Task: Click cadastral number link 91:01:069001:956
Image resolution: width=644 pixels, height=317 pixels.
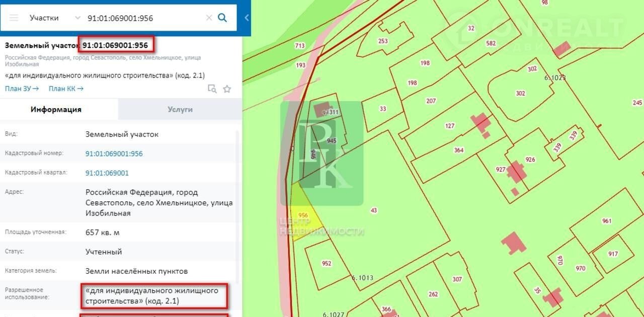Action: pyautogui.click(x=114, y=154)
